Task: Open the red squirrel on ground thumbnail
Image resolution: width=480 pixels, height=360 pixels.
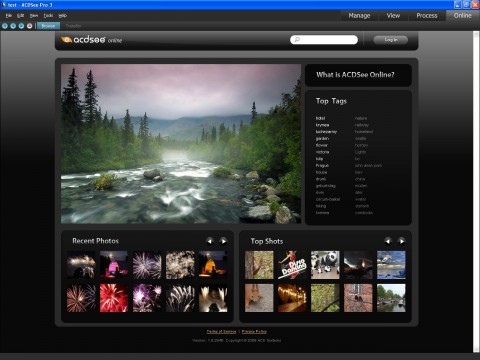Action: 259,298
